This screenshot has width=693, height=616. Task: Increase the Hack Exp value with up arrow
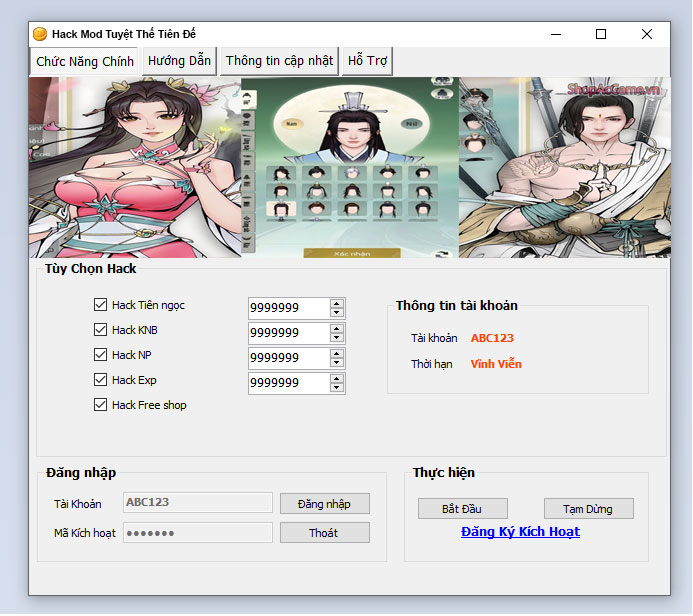tap(337, 378)
